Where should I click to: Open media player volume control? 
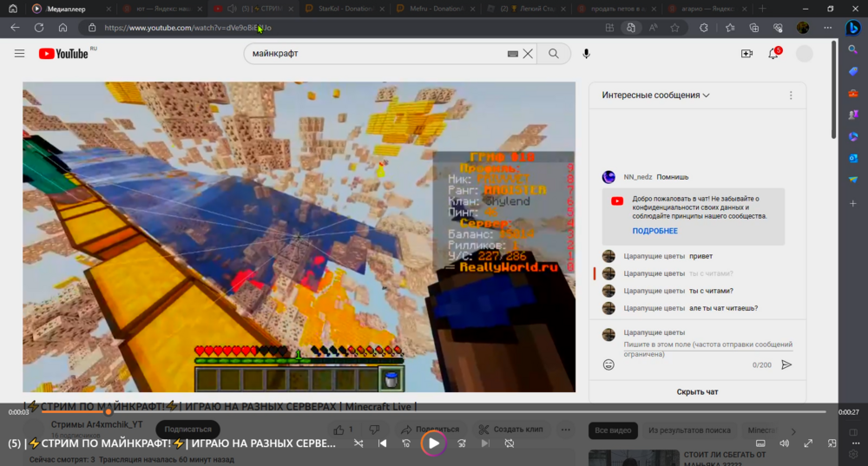[x=785, y=443]
